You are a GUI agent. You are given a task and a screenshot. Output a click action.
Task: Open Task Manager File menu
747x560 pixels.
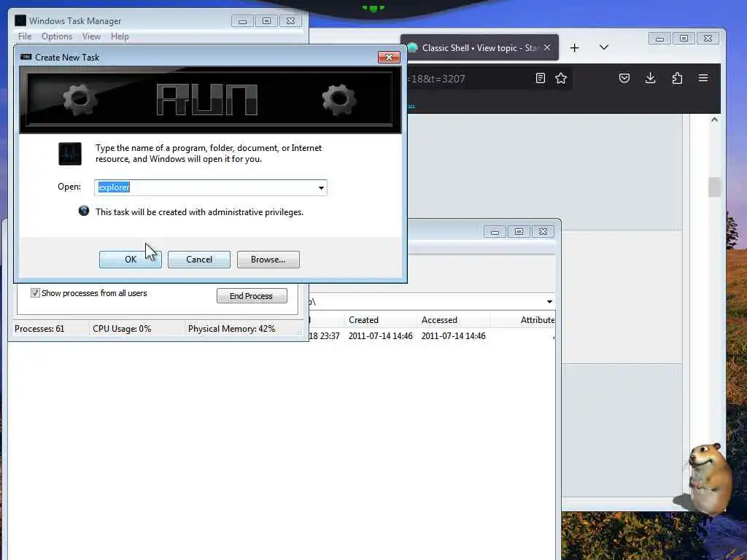tap(25, 36)
